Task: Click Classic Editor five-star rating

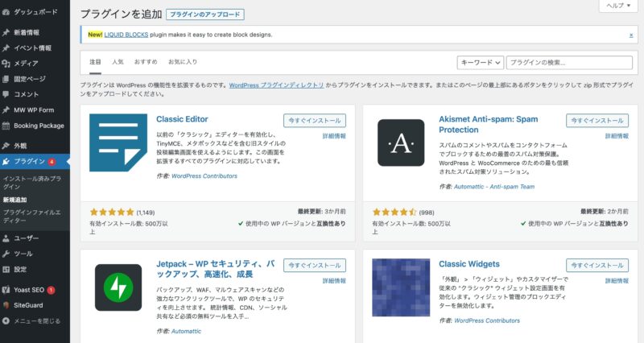Action: [x=112, y=212]
